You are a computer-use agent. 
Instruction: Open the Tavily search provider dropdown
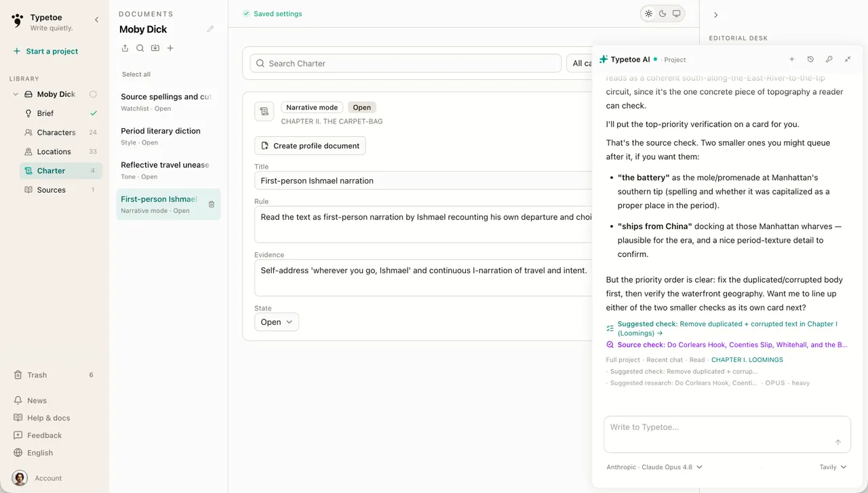pyautogui.click(x=833, y=467)
